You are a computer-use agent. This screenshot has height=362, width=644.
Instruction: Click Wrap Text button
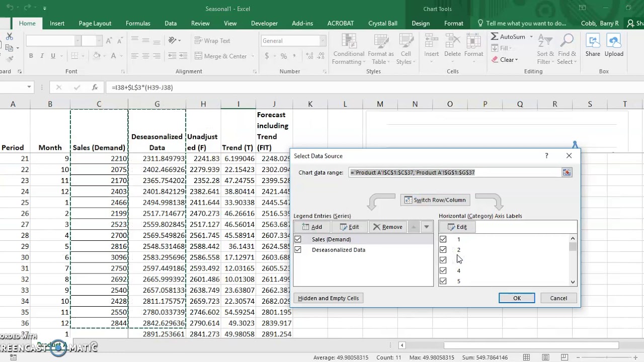(212, 41)
